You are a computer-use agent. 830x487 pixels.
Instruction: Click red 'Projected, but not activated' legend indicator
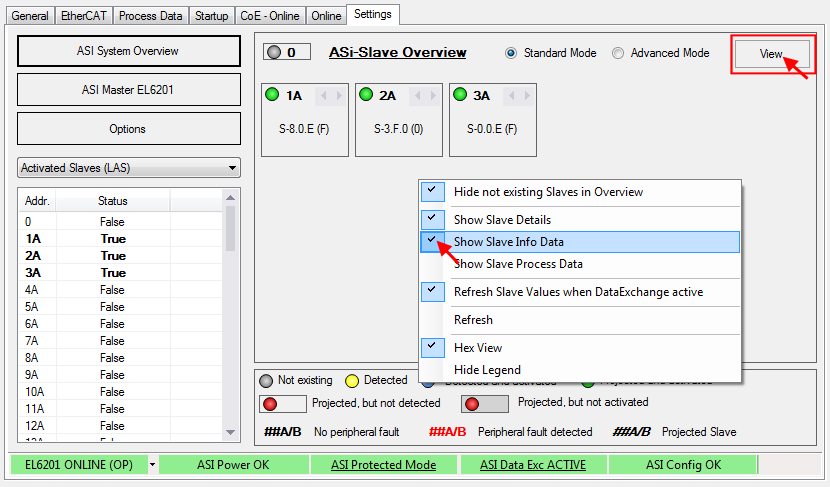484,404
